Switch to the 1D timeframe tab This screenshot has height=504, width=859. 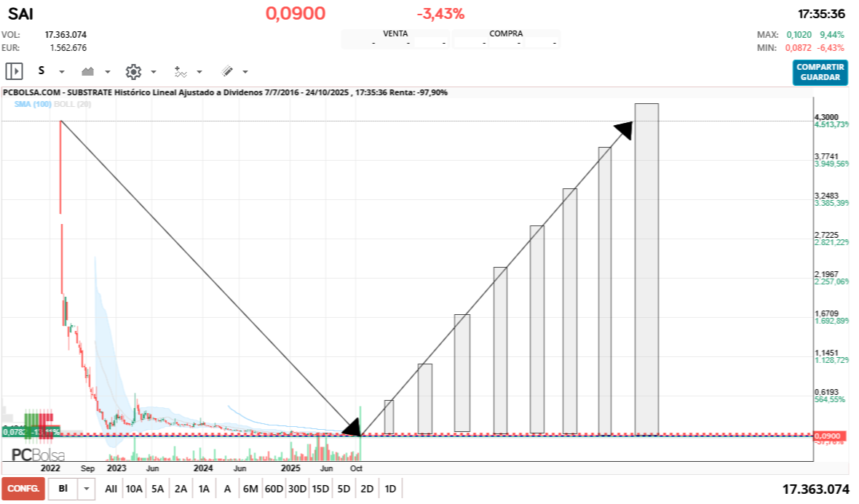click(390, 488)
